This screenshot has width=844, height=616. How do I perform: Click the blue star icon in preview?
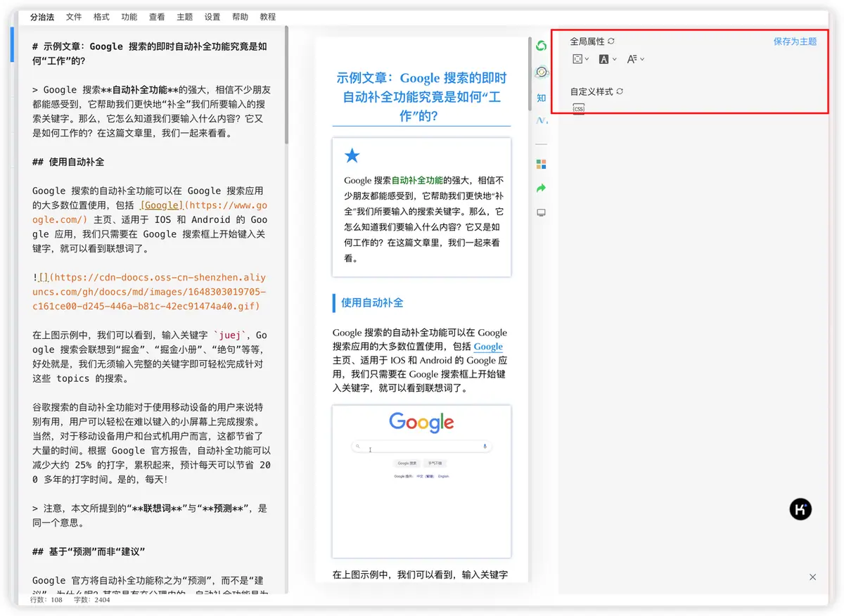click(x=352, y=156)
